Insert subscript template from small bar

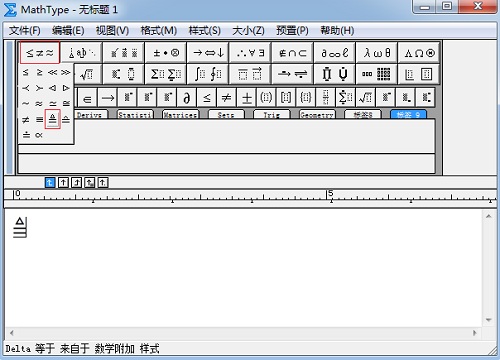pyautogui.click(x=406, y=98)
